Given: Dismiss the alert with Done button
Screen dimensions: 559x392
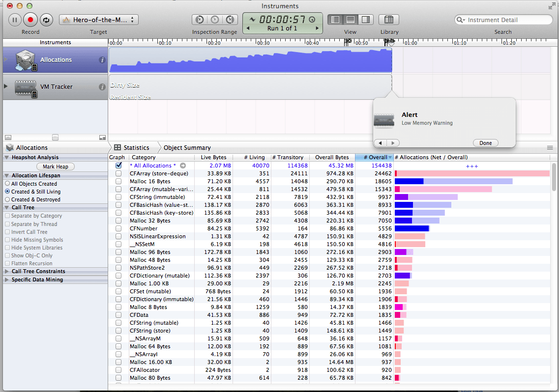Looking at the screenshot, I should click(x=485, y=143).
